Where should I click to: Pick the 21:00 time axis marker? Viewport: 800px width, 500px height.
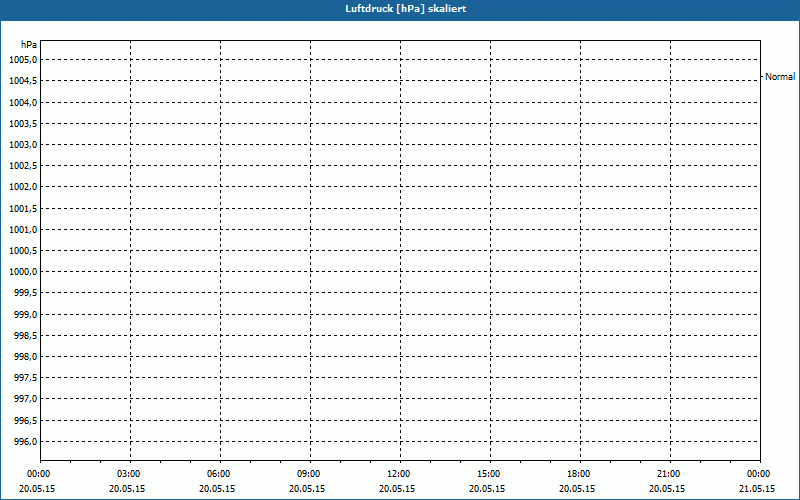[x=668, y=474]
